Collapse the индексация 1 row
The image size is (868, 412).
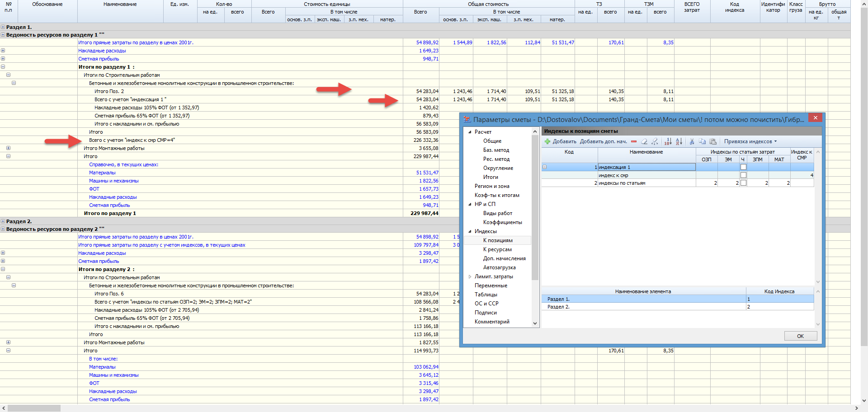pos(545,167)
